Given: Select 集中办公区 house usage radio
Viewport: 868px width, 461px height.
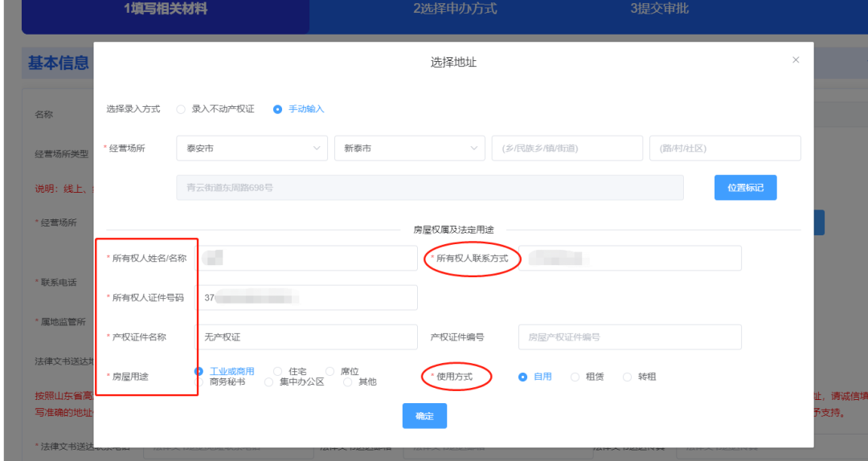Looking at the screenshot, I should pyautogui.click(x=269, y=381).
